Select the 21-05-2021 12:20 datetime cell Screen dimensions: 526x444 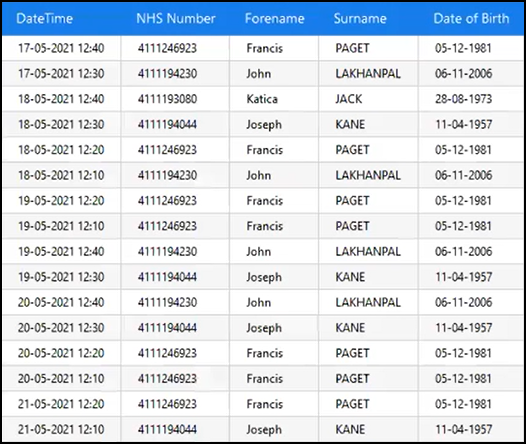[x=61, y=404]
